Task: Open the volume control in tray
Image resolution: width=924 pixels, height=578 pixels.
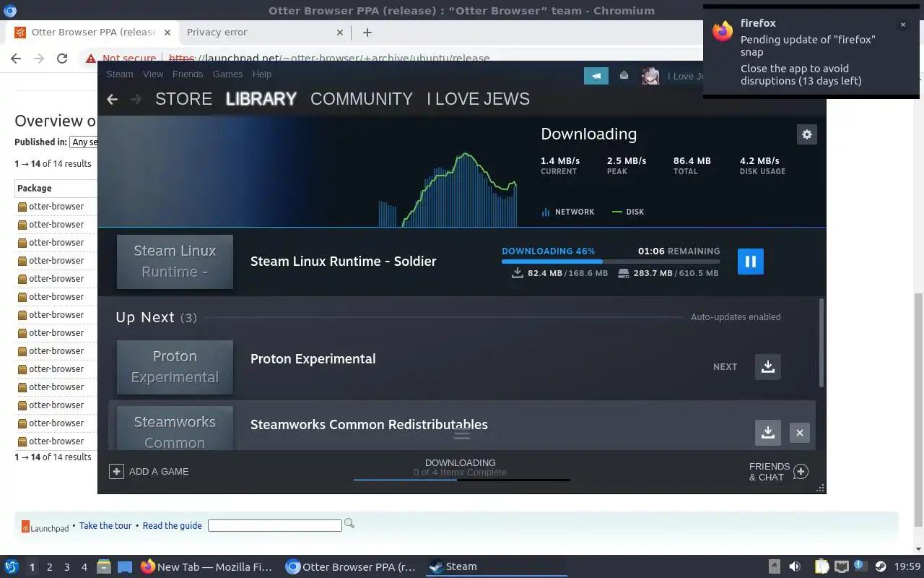Action: click(x=795, y=566)
